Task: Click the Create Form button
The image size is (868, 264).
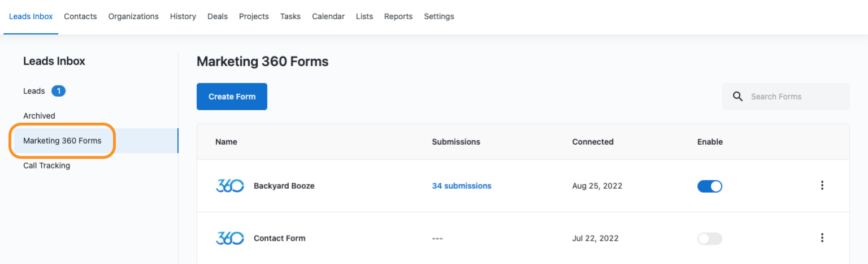Action: (x=232, y=97)
